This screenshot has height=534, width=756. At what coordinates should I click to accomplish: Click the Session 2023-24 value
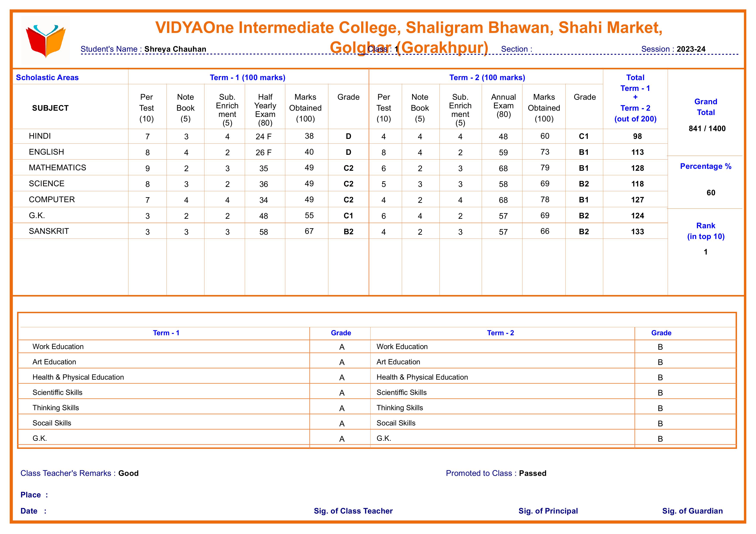tap(691, 49)
